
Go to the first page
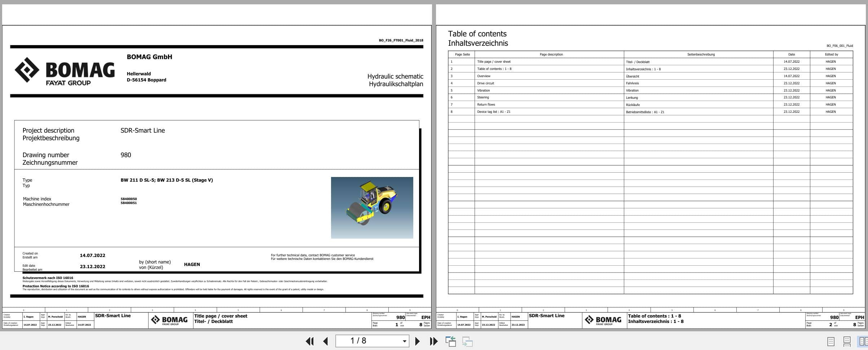(309, 341)
